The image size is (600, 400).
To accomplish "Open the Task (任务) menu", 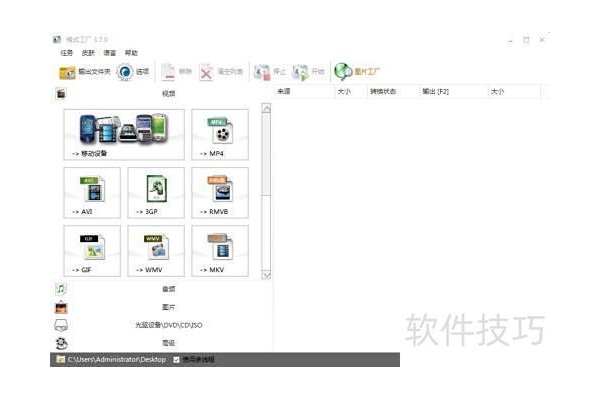I will pyautogui.click(x=66, y=53).
